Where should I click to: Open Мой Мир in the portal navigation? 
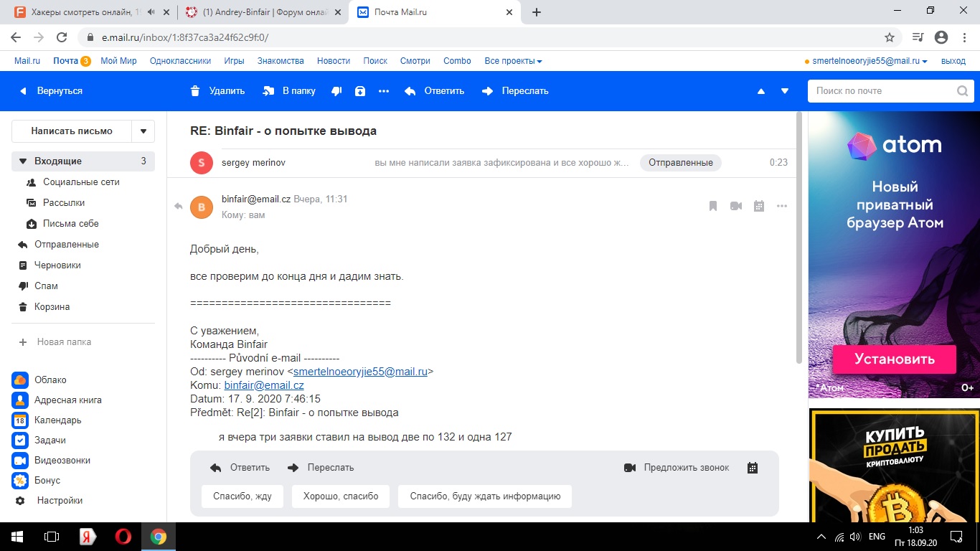(118, 61)
